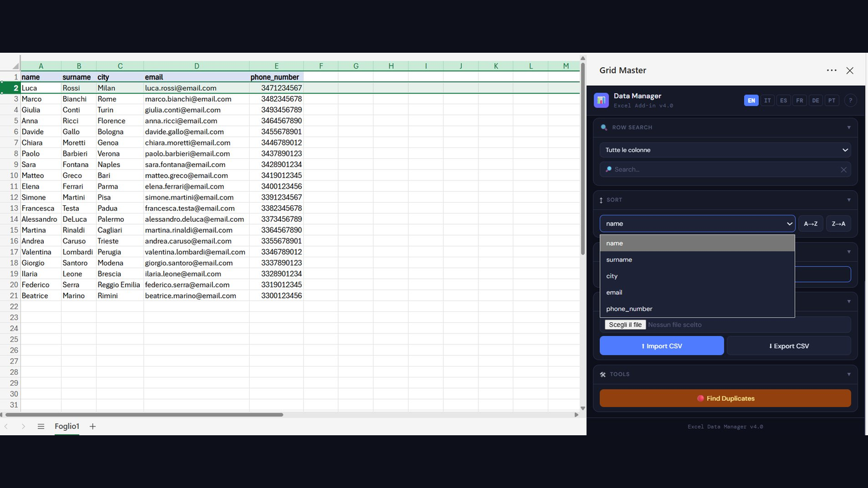Click the magnifier icon in ROW SEARCH header

pyautogui.click(x=604, y=127)
